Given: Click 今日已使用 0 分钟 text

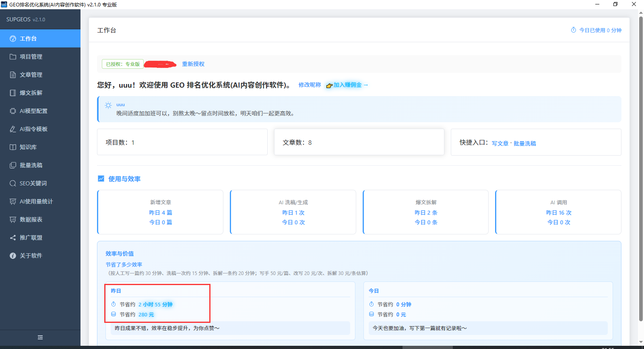Looking at the screenshot, I should [600, 30].
